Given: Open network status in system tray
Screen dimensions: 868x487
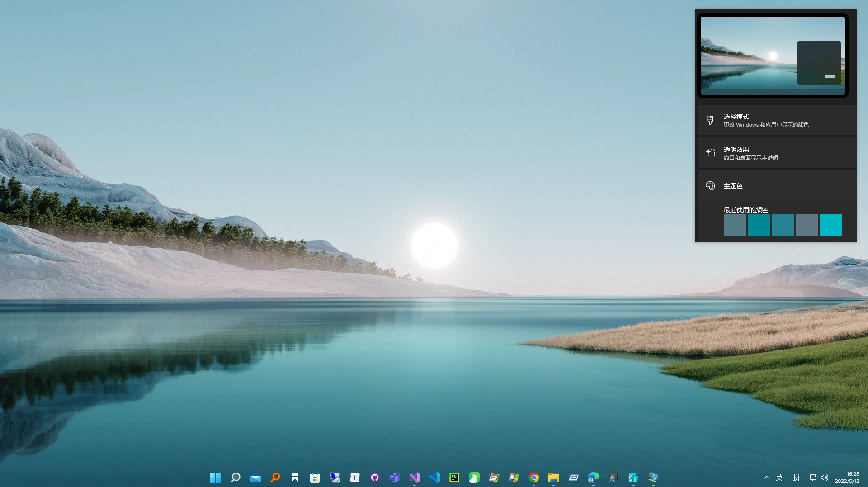Looking at the screenshot, I should point(813,478).
